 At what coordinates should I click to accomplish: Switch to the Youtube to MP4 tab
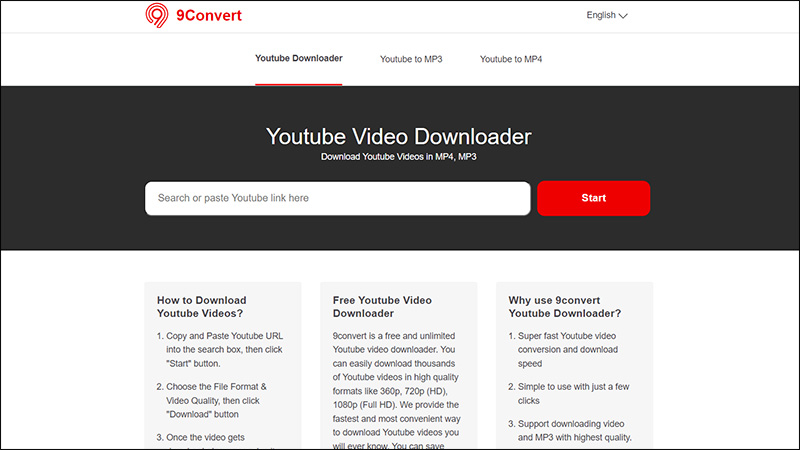point(511,59)
